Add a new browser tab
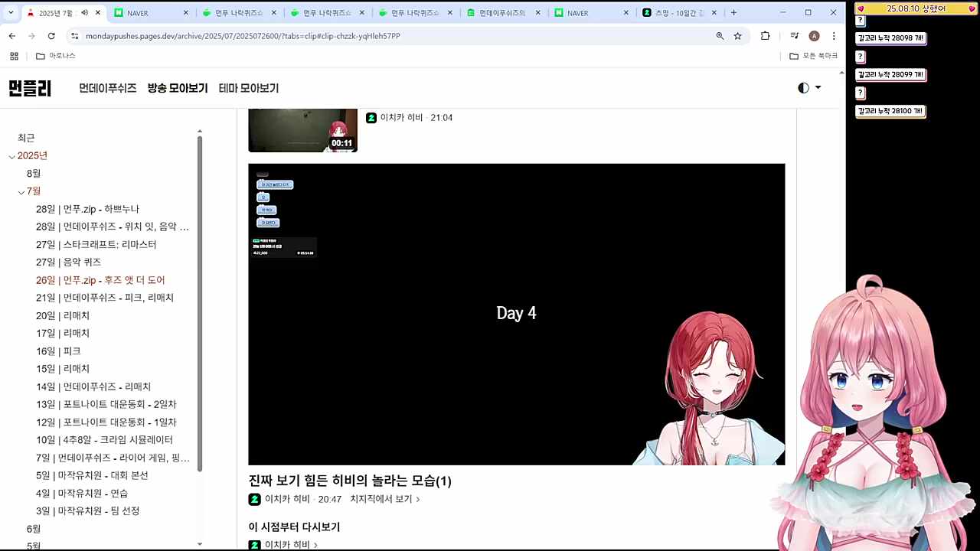The image size is (980, 551). pyautogui.click(x=733, y=13)
